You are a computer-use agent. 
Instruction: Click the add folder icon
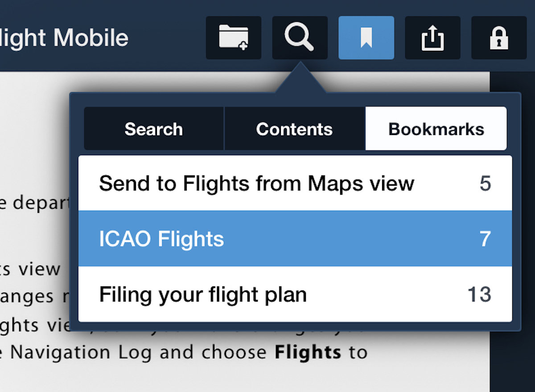click(x=234, y=38)
